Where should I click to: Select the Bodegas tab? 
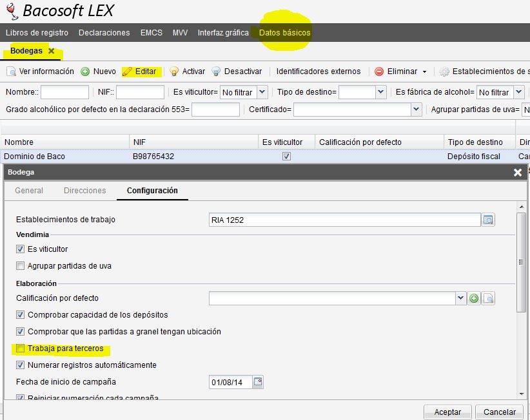[x=26, y=51]
